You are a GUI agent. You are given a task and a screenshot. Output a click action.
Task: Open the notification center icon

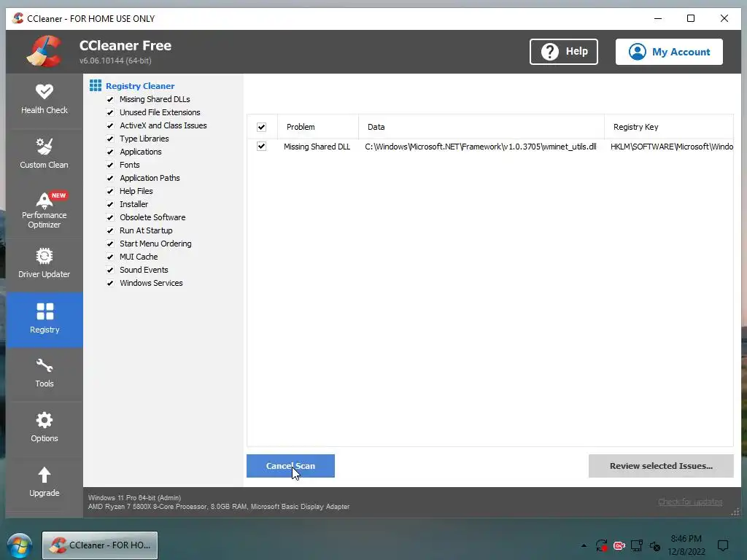tap(723, 545)
